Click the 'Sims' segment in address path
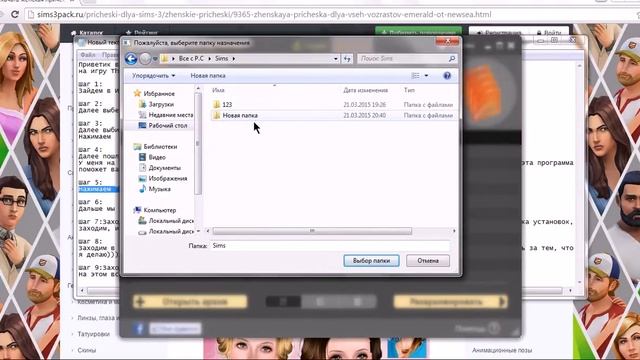Image resolution: width=640 pixels, height=360 pixels. (222, 59)
